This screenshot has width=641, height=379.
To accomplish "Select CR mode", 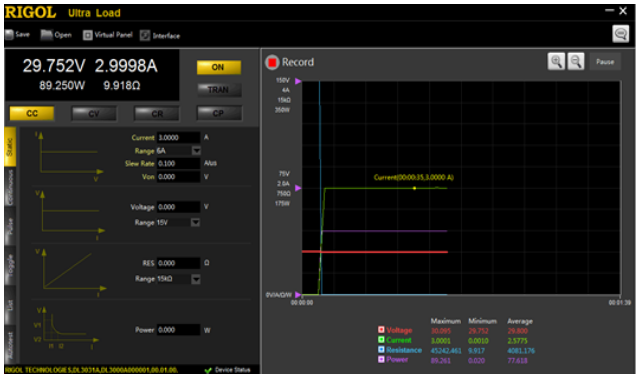I will pos(157,113).
